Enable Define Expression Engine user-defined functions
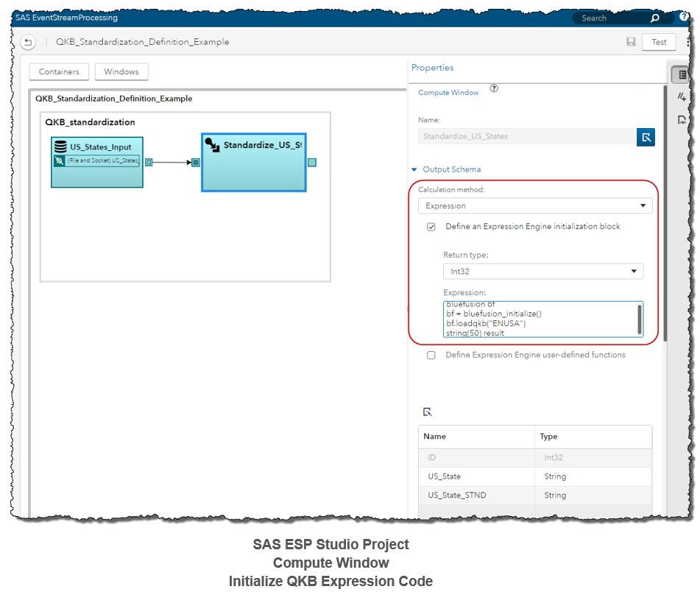 pos(431,355)
